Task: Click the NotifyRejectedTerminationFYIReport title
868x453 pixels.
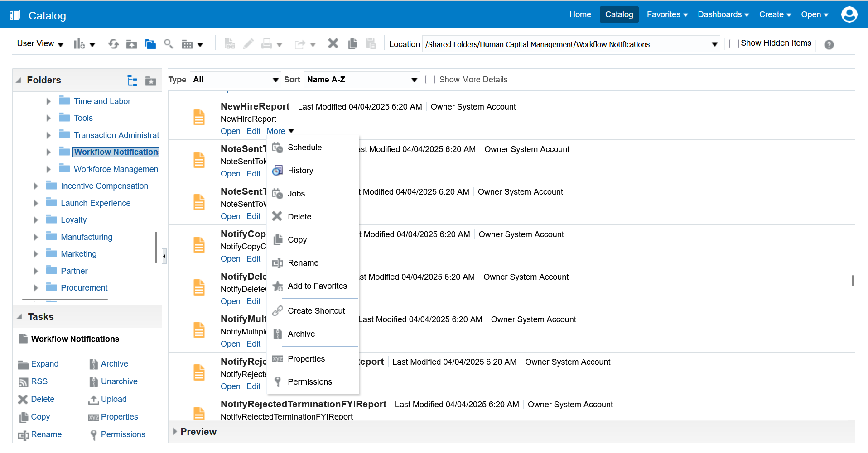Action: [x=303, y=404]
